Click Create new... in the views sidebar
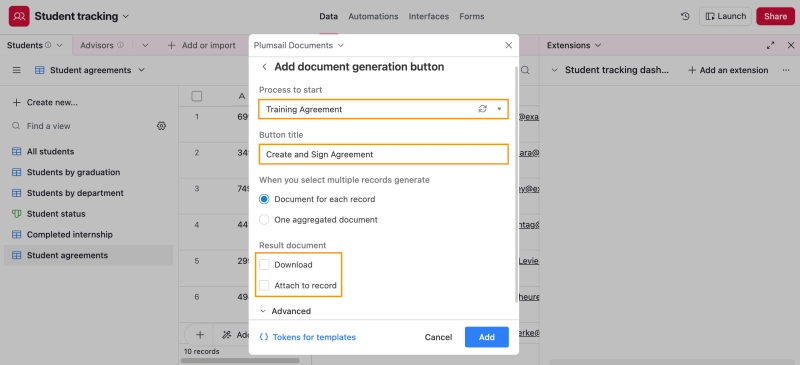The height and width of the screenshot is (365, 800). [x=45, y=103]
